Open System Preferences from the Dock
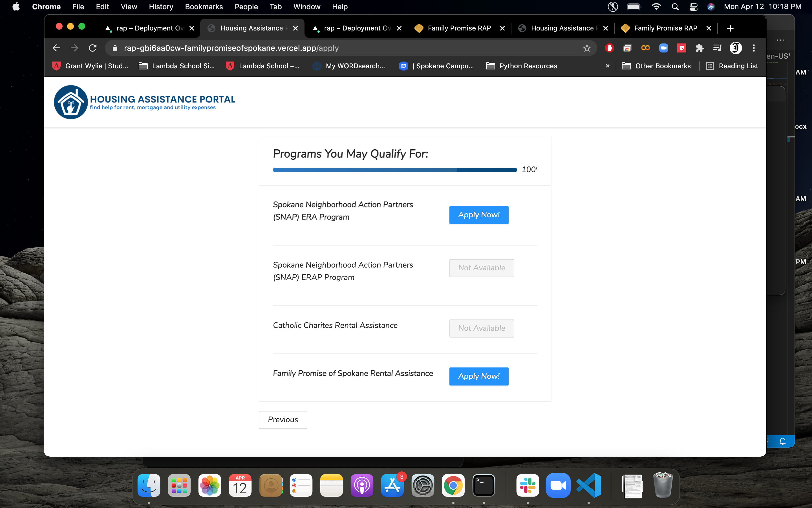This screenshot has width=812, height=508. tap(423, 485)
